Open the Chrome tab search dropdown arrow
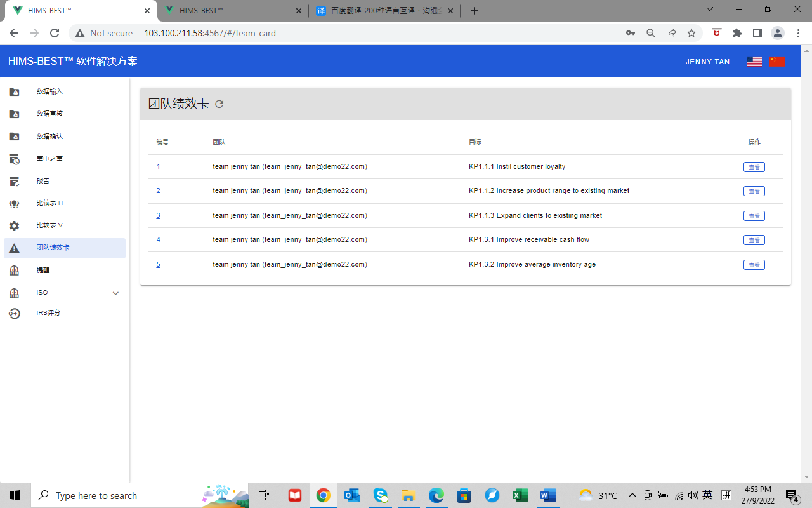Viewport: 812px width, 508px height. click(709, 10)
